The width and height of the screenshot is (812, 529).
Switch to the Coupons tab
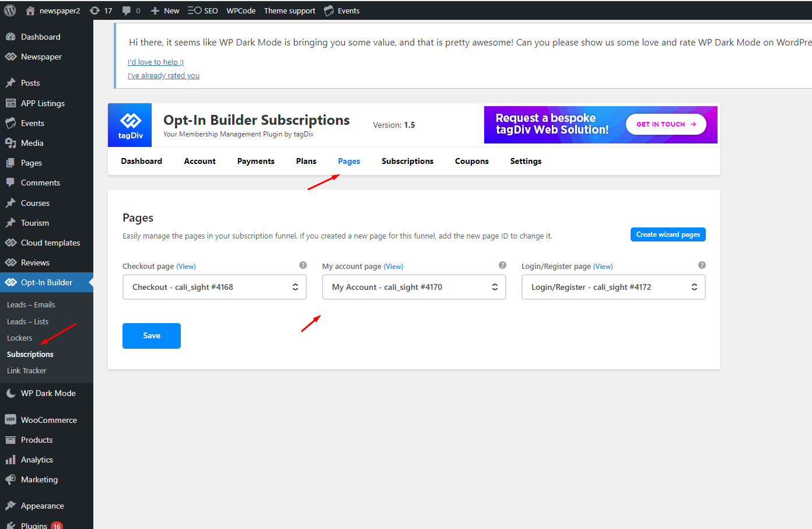click(x=472, y=161)
